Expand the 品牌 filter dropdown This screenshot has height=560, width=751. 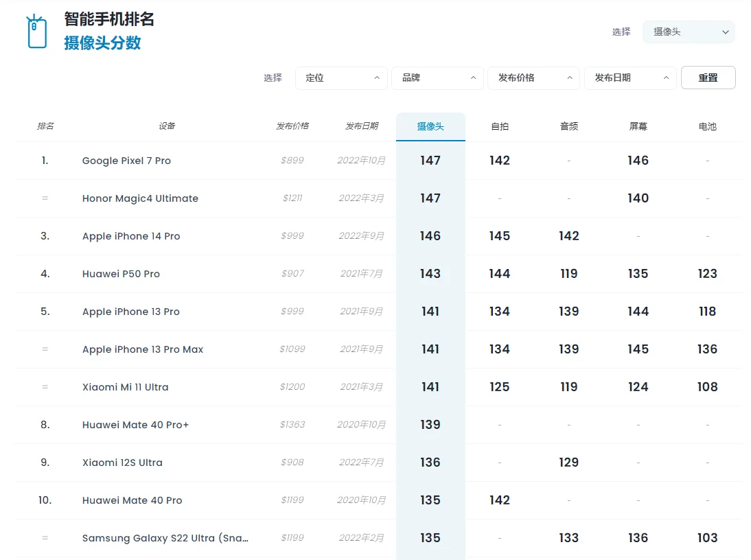pos(437,78)
